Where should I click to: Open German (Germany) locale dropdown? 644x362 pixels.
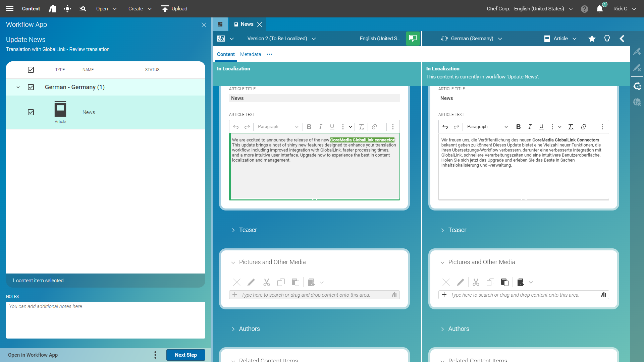pos(472,39)
